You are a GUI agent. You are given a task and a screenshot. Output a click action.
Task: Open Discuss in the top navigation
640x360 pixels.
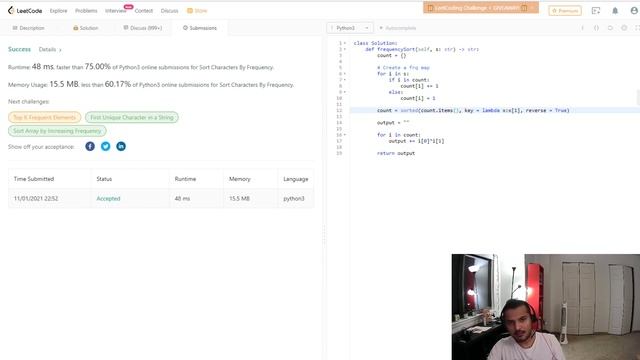169,11
